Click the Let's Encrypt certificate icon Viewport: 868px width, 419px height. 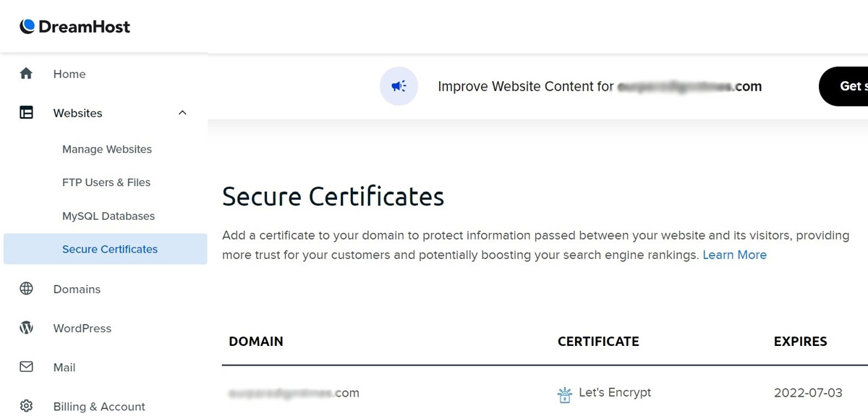click(x=565, y=394)
